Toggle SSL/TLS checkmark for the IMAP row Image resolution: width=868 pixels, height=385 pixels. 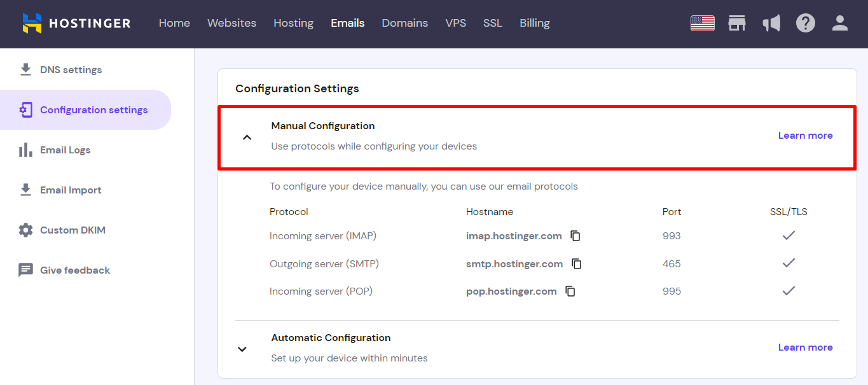(789, 235)
